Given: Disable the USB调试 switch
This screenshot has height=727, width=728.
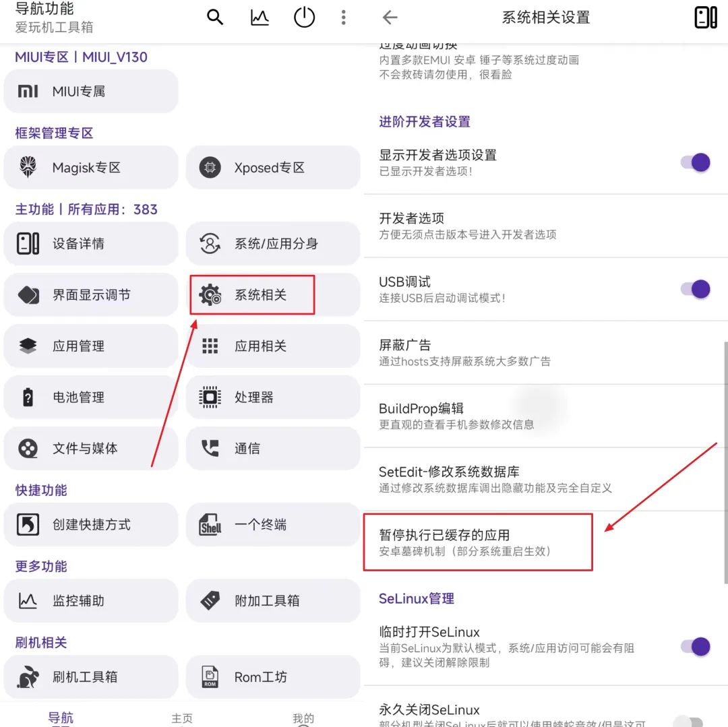Looking at the screenshot, I should click(694, 288).
